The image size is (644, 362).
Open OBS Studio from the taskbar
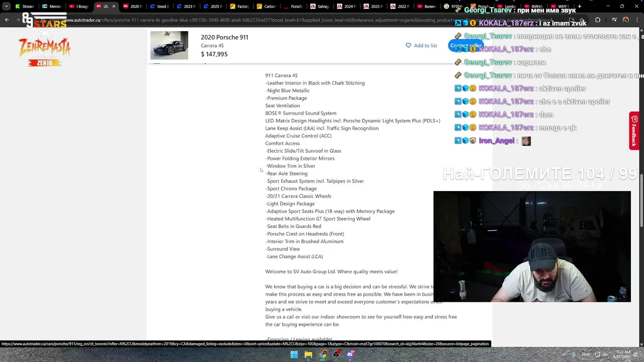click(336, 354)
